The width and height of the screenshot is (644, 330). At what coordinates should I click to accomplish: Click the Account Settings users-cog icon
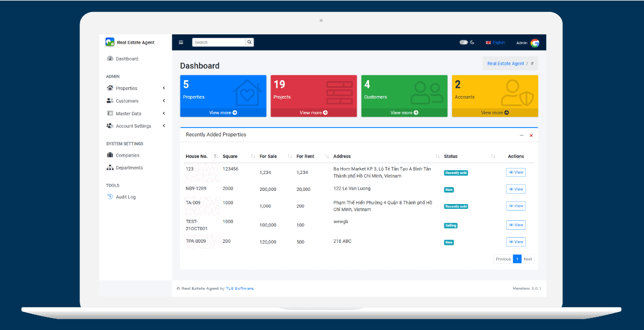(110, 126)
